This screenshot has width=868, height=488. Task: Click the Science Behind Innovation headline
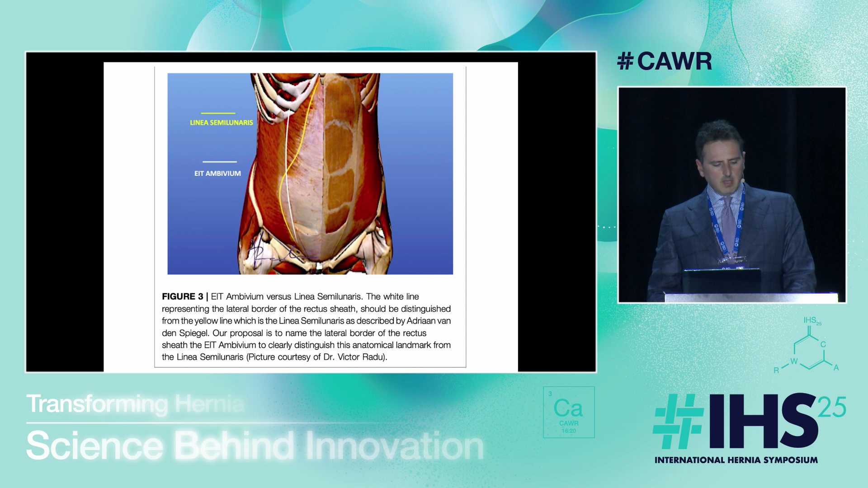[x=255, y=446]
